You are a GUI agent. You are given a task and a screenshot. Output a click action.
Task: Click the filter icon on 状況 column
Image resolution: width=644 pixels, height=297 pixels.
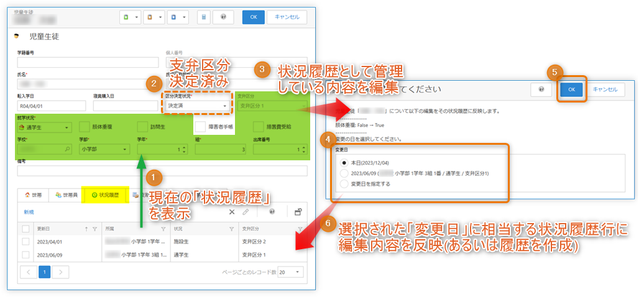231,229
